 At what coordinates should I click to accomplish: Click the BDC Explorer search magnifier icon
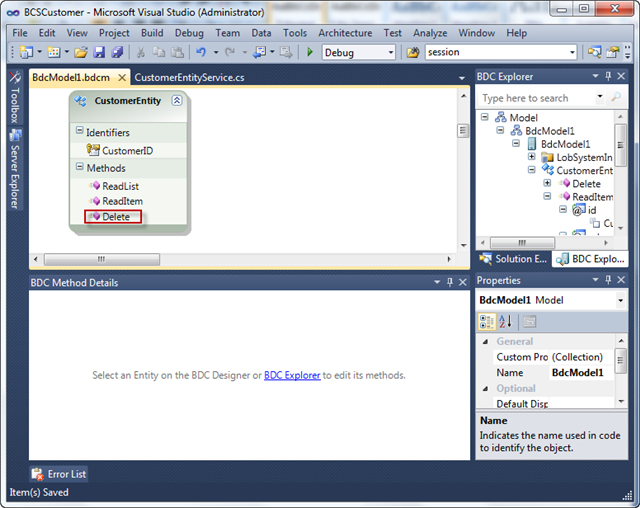pos(616,98)
